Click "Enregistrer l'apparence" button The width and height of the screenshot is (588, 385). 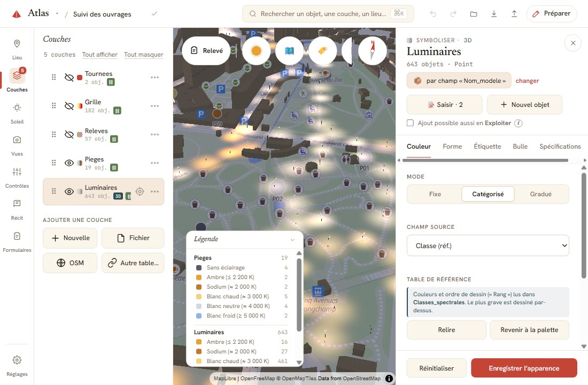pos(524,368)
